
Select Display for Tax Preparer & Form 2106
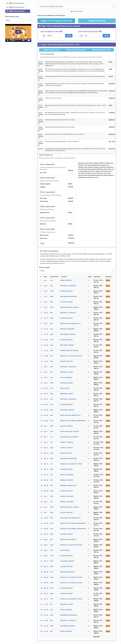click(56, 21)
